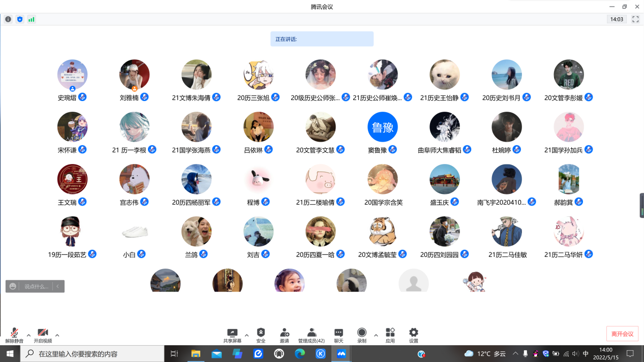Expand audio options arrow beside 解除静音
This screenshot has height=362, width=644.
click(x=28, y=335)
